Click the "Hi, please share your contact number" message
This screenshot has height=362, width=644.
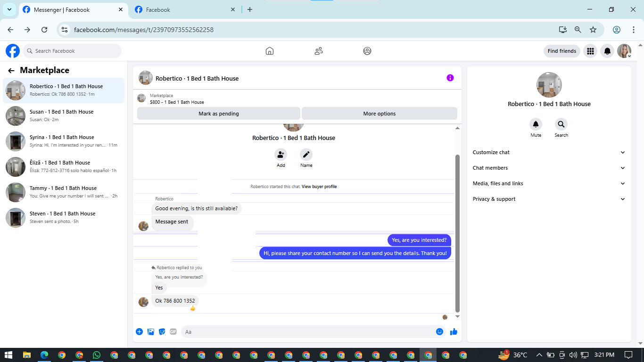[x=355, y=253]
